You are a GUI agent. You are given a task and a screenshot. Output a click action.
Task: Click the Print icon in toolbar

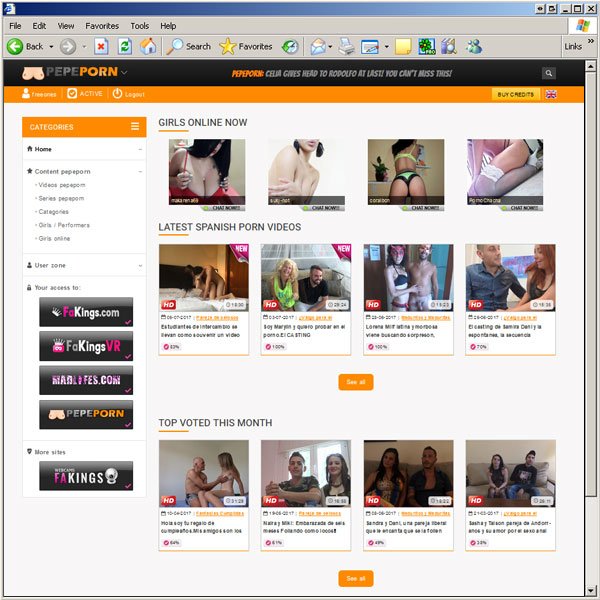(x=346, y=46)
